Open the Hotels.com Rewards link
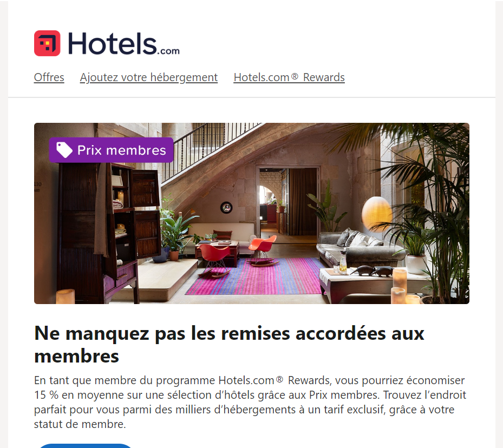 [289, 77]
